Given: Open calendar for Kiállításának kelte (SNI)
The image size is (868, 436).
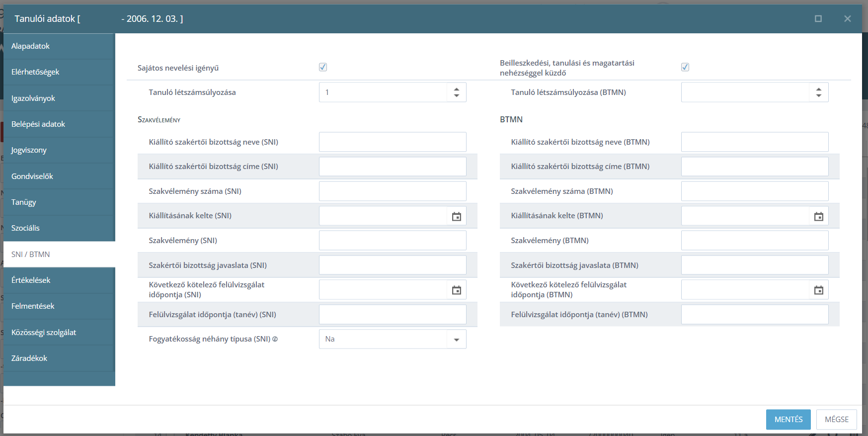Looking at the screenshot, I should (x=456, y=216).
